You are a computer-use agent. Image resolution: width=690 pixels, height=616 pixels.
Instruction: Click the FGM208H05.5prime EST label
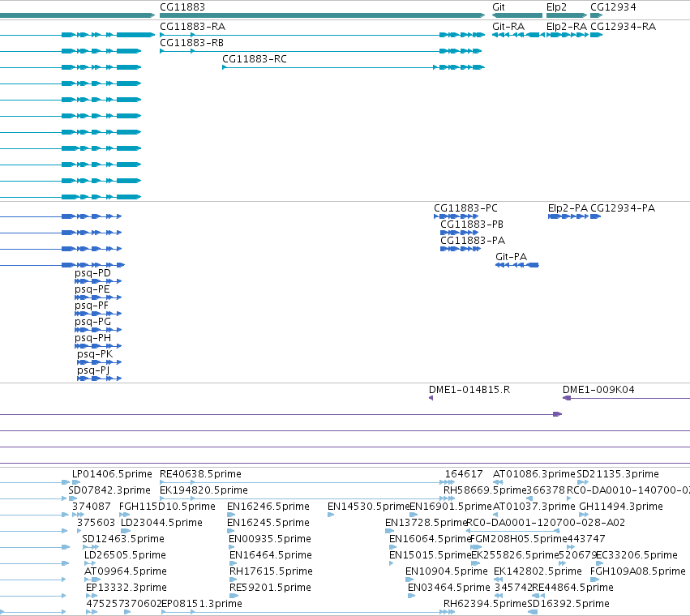(519, 540)
